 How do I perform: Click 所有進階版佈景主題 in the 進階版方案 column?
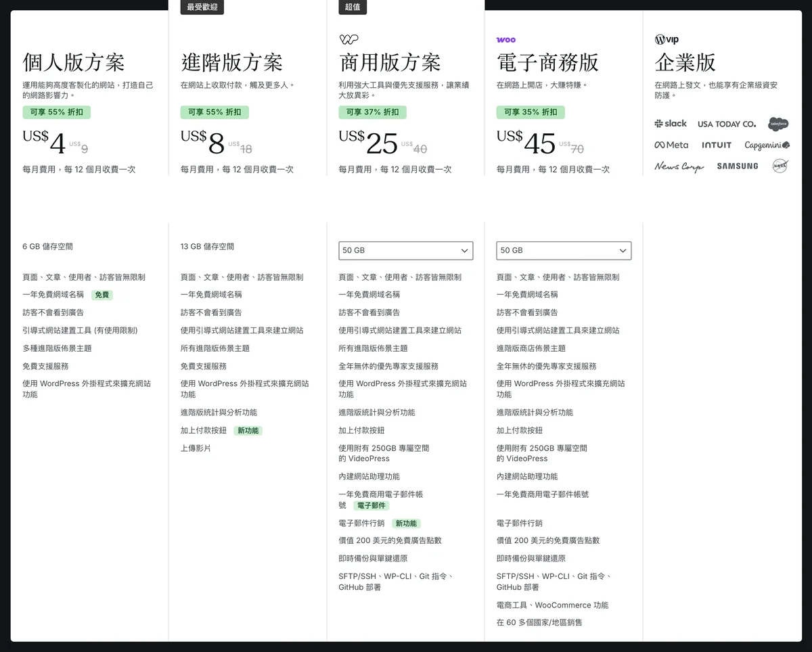tap(215, 348)
